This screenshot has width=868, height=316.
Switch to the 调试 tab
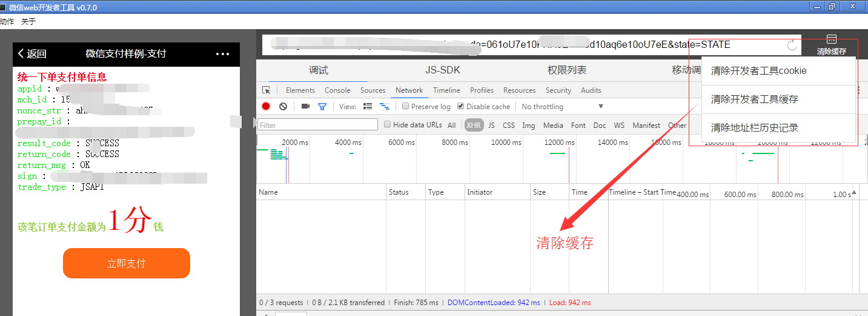319,70
